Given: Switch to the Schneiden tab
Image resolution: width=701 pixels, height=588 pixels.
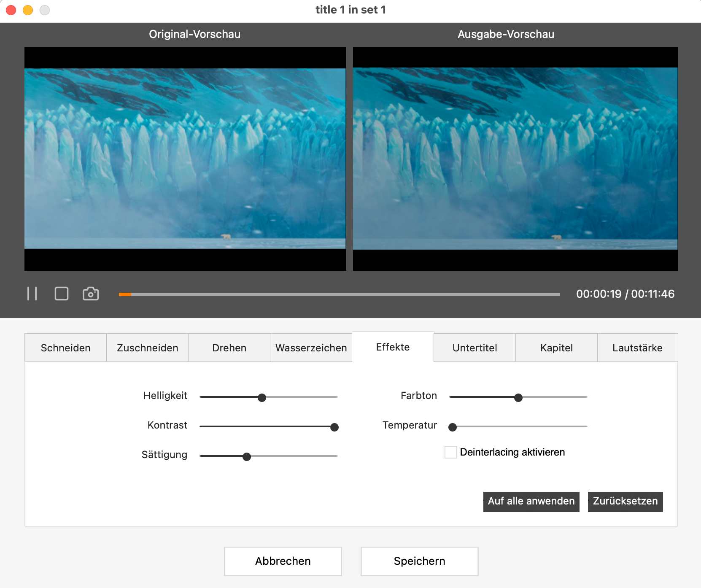Looking at the screenshot, I should coord(65,348).
